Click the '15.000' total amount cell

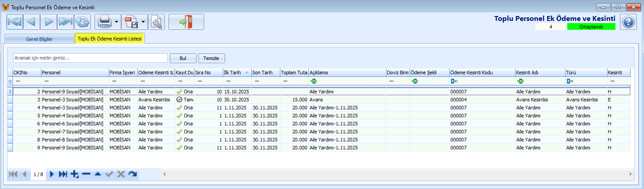click(x=294, y=100)
